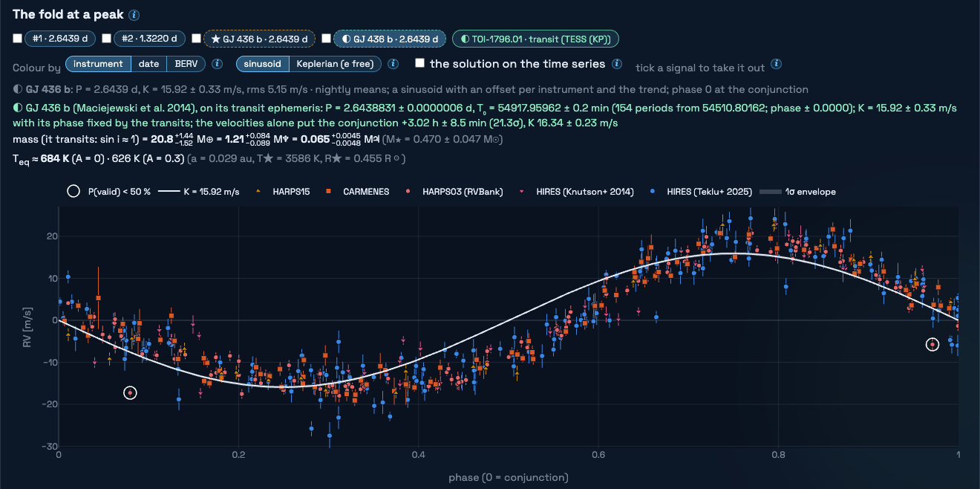
Task: Click HARPS03 (RVBank) legend dot
Action: [x=408, y=192]
